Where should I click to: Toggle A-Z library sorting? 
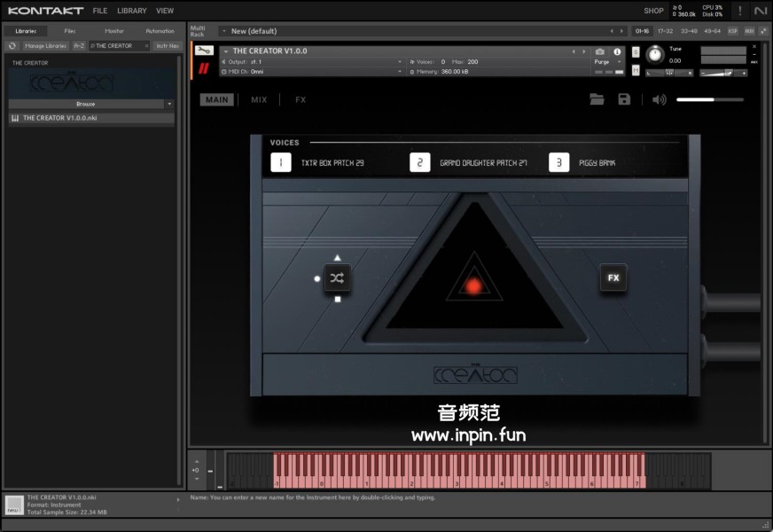[x=79, y=46]
